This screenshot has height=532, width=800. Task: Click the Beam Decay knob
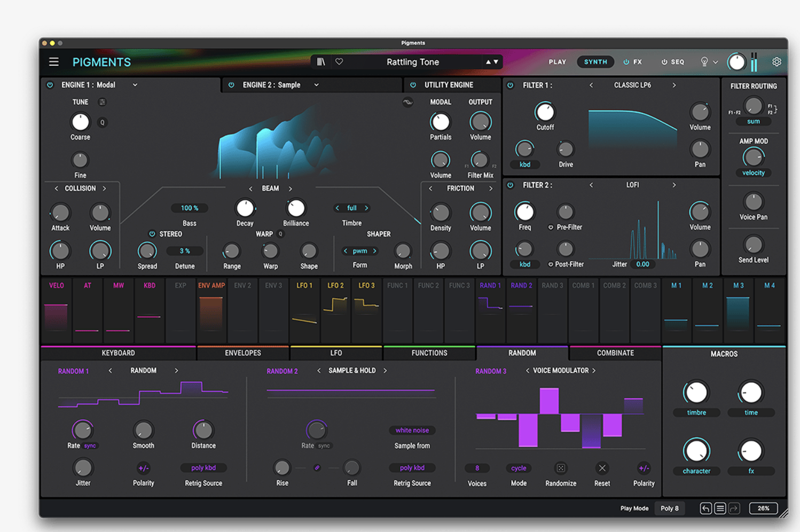(x=245, y=208)
